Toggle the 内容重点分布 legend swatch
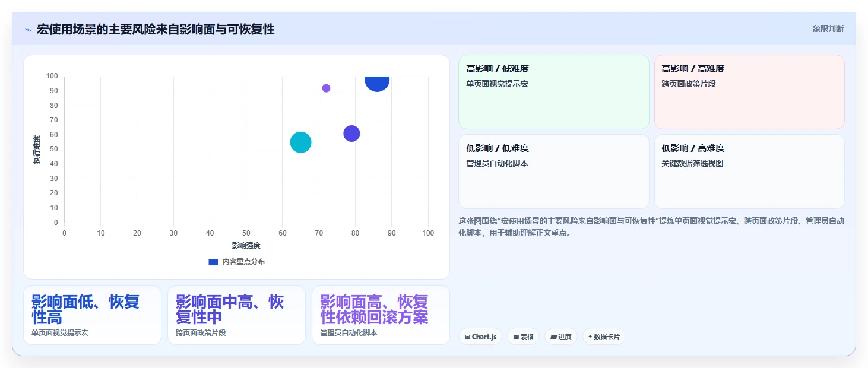The width and height of the screenshot is (868, 368). [x=213, y=262]
